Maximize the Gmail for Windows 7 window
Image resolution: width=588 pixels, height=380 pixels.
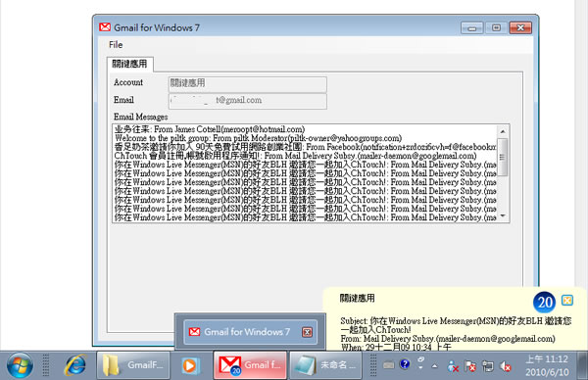496,28
